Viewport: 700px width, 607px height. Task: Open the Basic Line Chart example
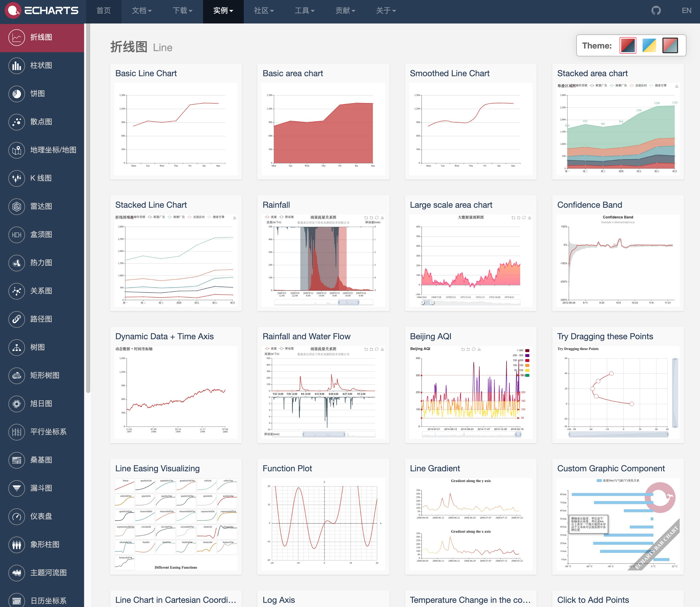click(176, 122)
